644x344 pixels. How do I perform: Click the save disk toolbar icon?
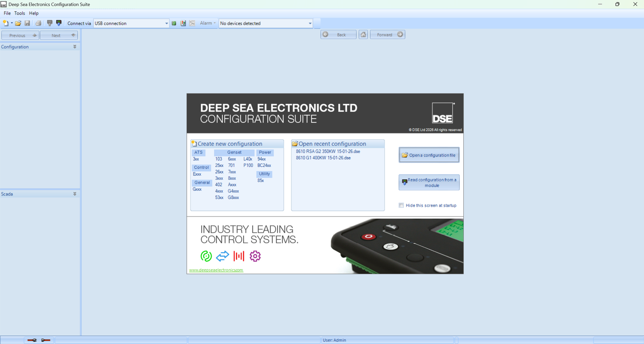pyautogui.click(x=27, y=23)
